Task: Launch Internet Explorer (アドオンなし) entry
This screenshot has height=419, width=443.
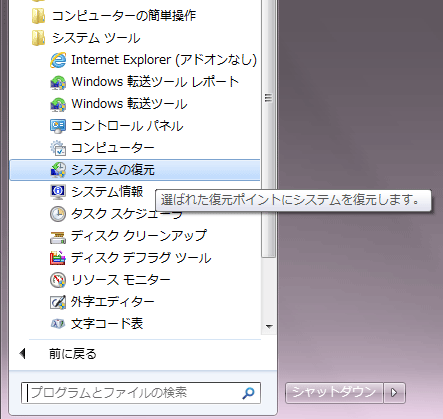Action: pyautogui.click(x=164, y=60)
